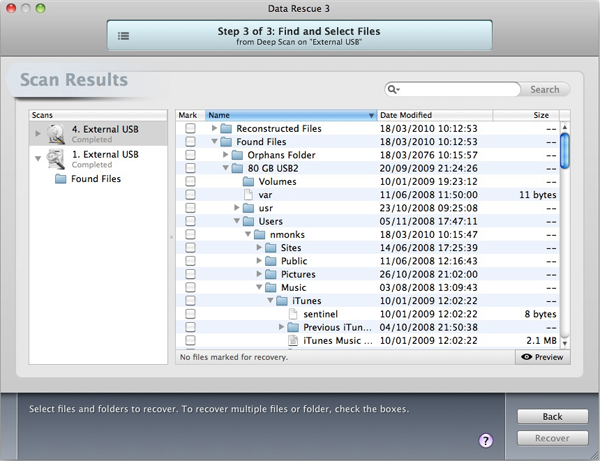
Task: Check the box for the Pictures folder
Action: (x=190, y=274)
